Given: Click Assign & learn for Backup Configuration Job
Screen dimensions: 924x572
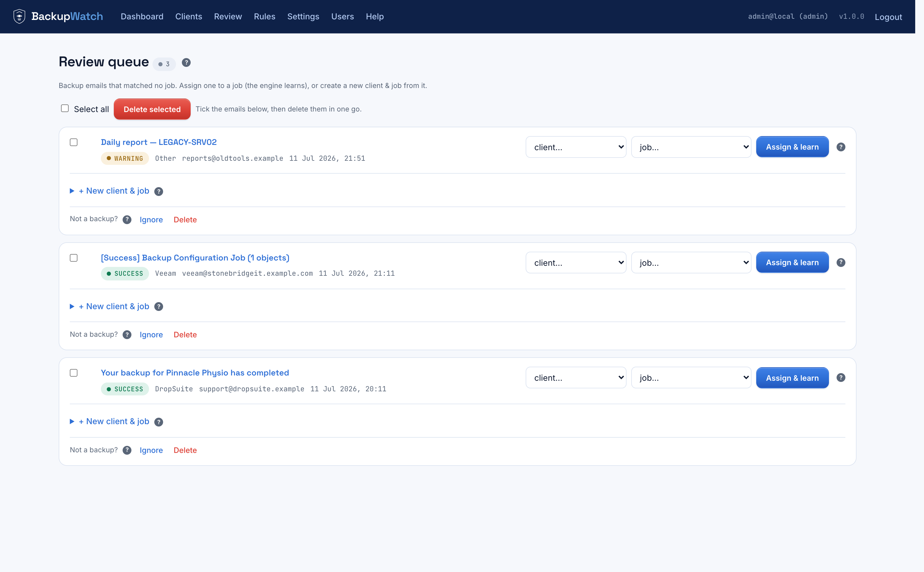Looking at the screenshot, I should pos(792,263).
